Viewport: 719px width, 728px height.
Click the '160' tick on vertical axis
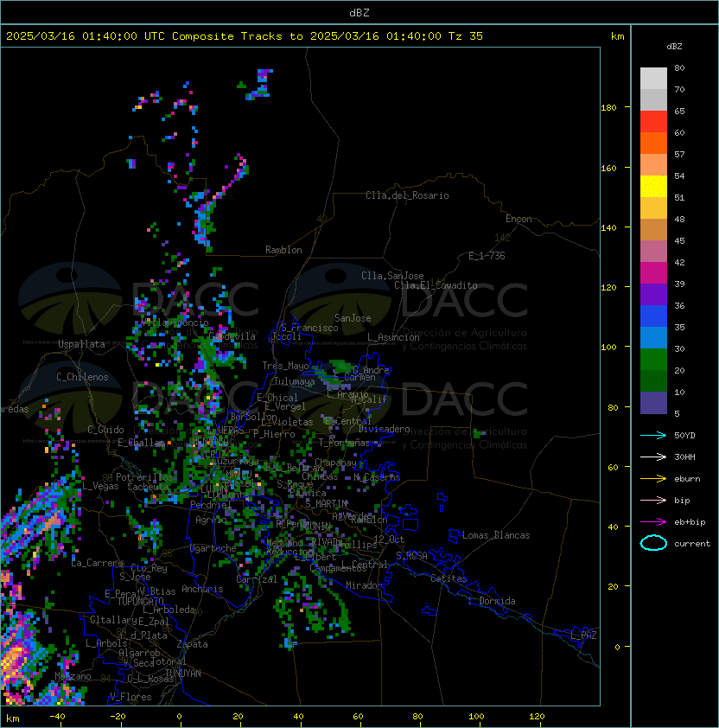pyautogui.click(x=608, y=168)
